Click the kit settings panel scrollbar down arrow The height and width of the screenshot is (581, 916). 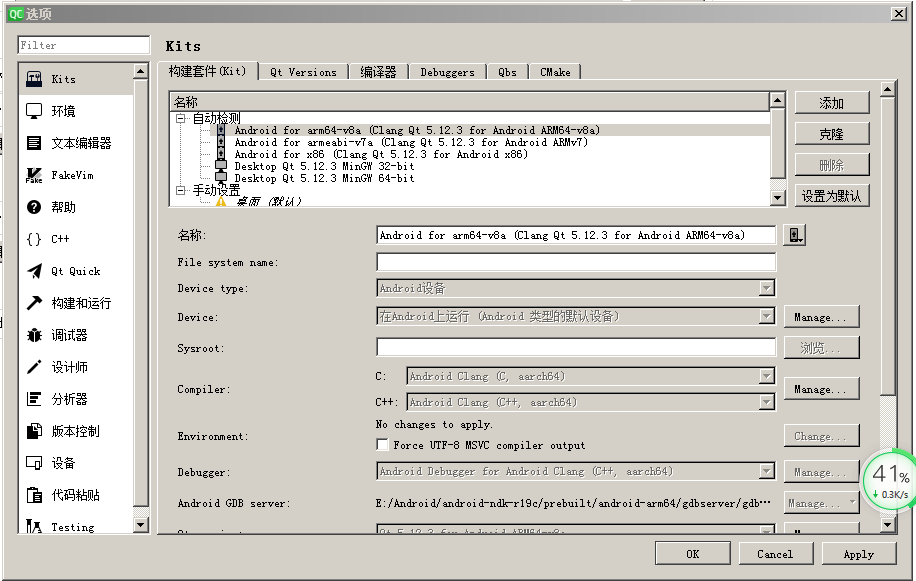tap(887, 524)
